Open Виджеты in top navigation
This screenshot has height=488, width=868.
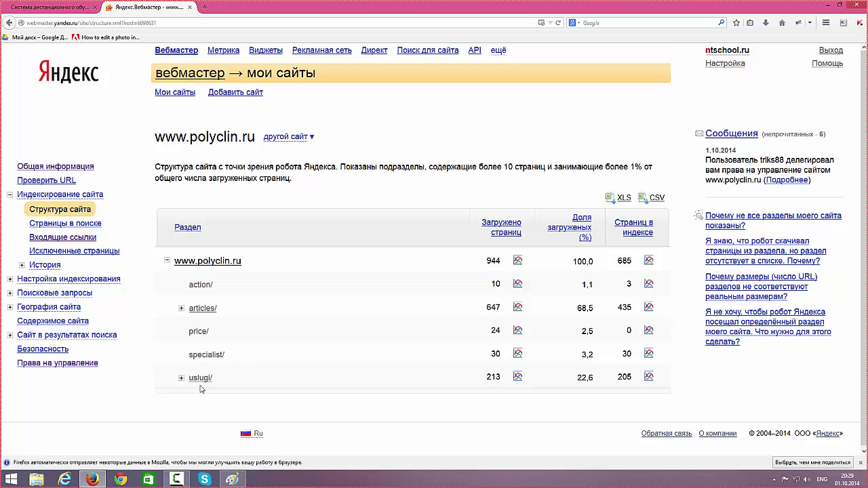point(266,50)
